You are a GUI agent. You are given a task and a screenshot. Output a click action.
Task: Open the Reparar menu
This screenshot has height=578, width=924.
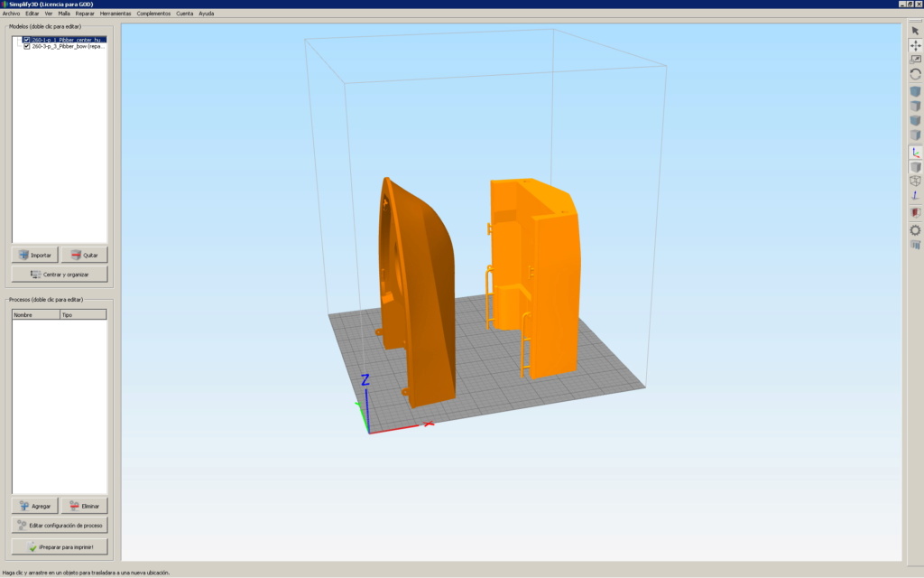pyautogui.click(x=85, y=14)
